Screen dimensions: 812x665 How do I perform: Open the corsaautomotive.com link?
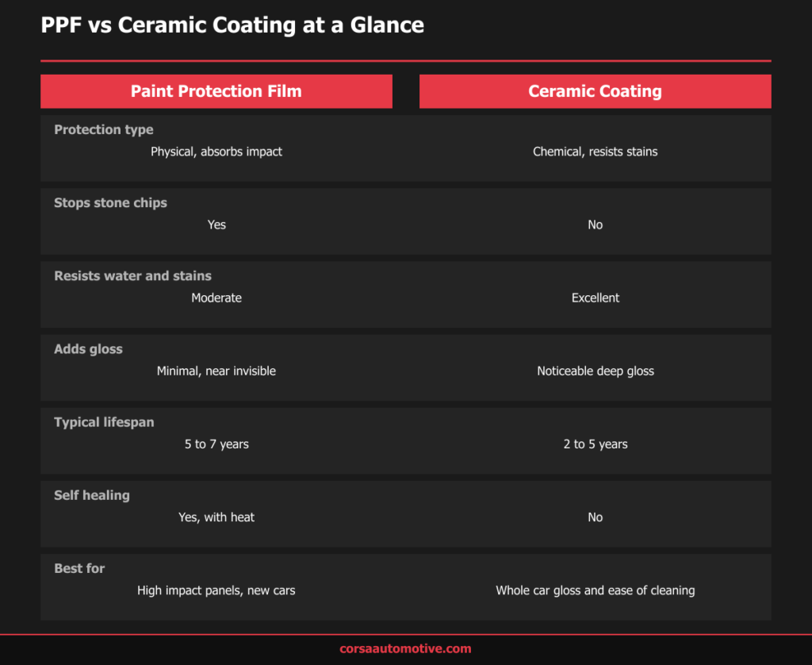click(x=405, y=648)
